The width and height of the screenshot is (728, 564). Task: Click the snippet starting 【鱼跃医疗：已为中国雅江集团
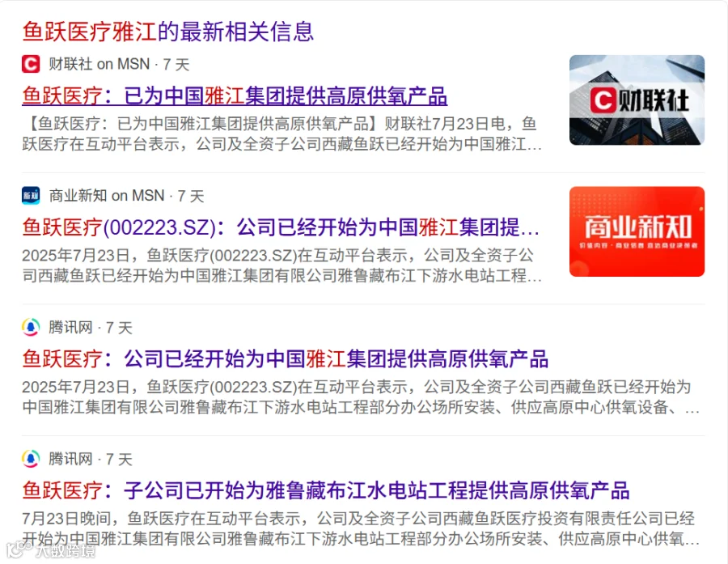point(281,134)
